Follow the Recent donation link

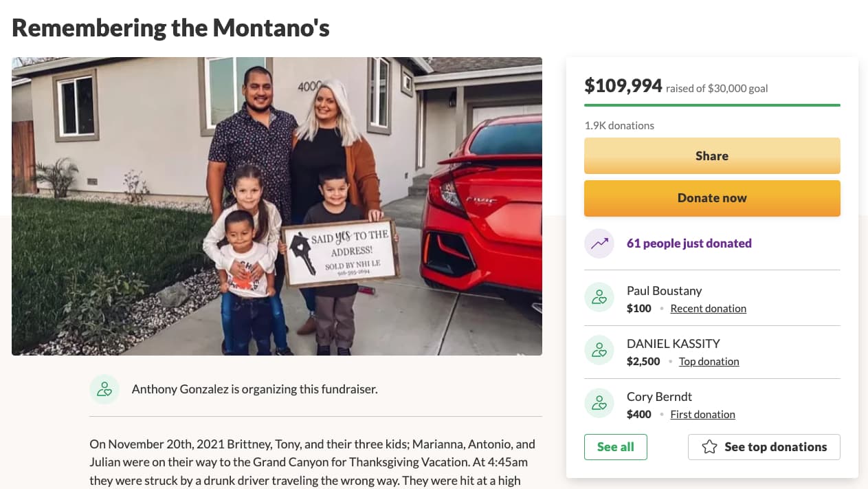708,309
